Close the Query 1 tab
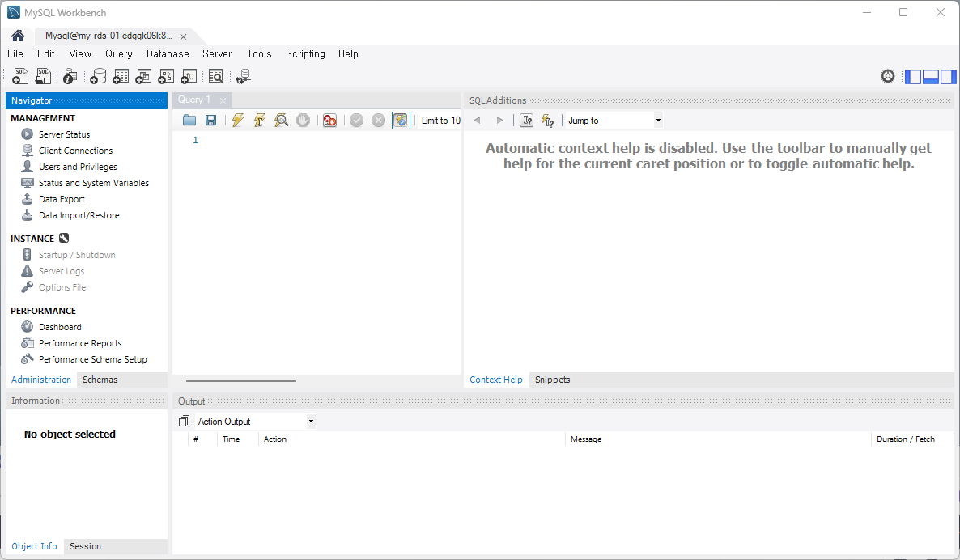Screen dimensions: 960x560 (223, 100)
